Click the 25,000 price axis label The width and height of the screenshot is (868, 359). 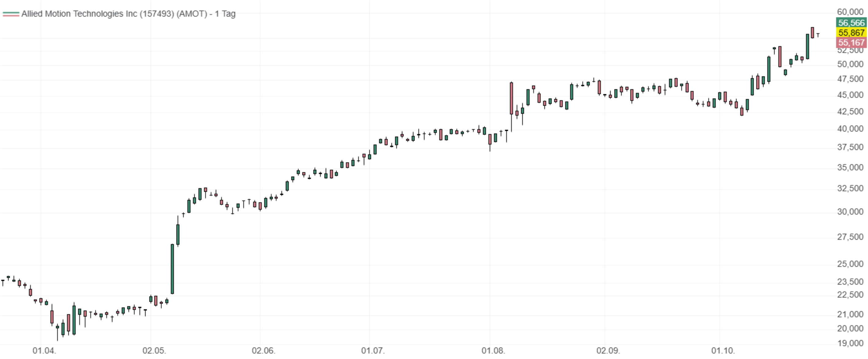[x=850, y=264]
